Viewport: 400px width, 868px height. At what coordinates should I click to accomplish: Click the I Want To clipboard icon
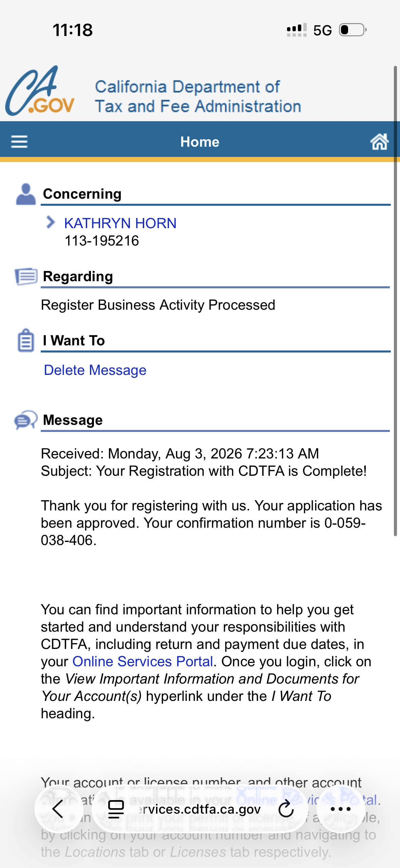coord(26,340)
